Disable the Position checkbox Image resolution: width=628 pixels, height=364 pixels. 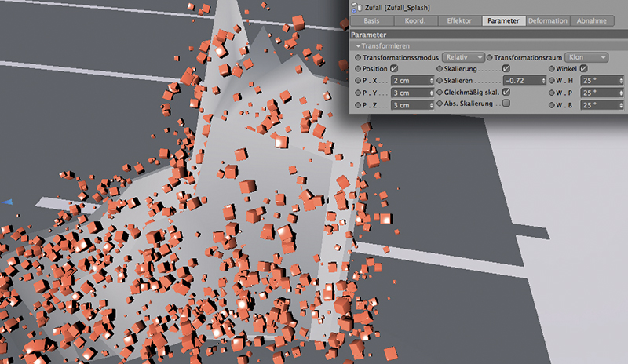pos(394,69)
